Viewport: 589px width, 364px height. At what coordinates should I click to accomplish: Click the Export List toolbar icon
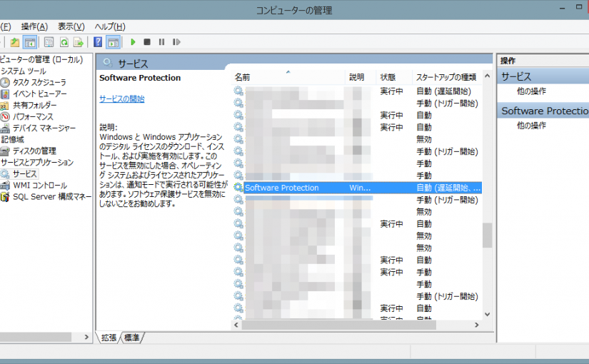[x=78, y=42]
